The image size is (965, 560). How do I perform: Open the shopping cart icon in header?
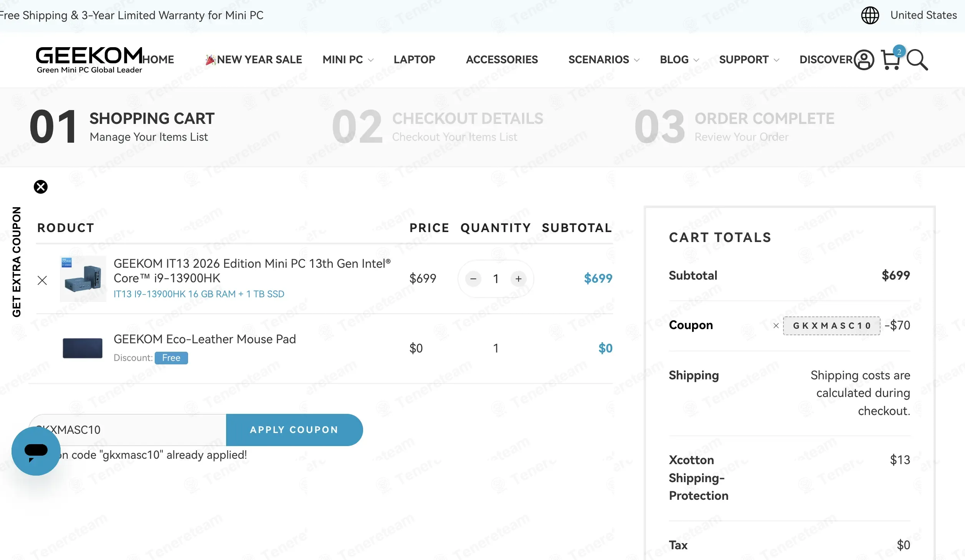click(x=891, y=60)
